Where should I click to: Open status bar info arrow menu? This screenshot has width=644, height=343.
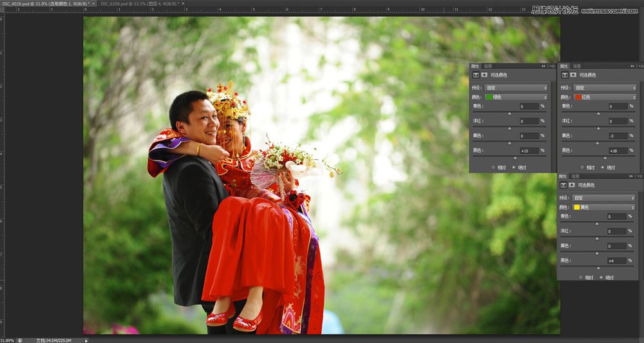pos(86,340)
